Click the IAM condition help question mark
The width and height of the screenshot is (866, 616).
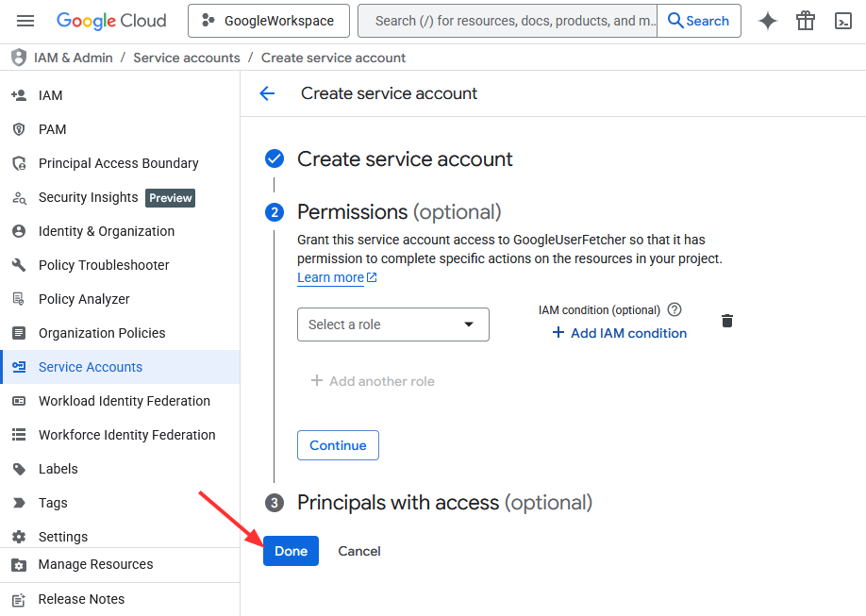674,309
